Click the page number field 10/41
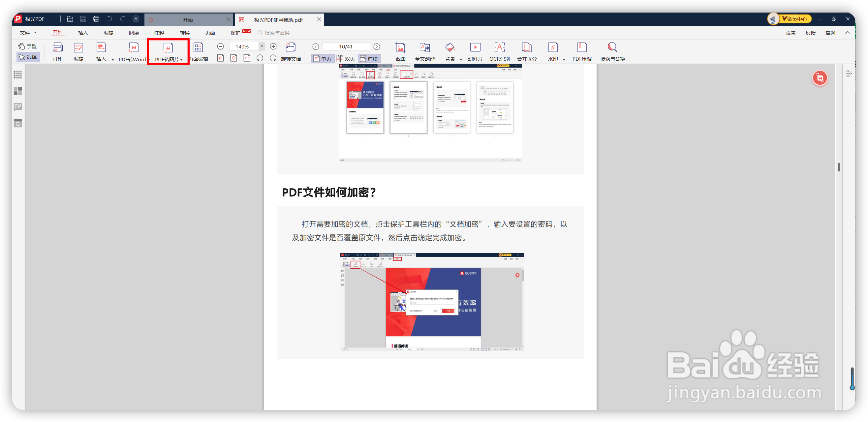The image size is (868, 422). (x=346, y=46)
